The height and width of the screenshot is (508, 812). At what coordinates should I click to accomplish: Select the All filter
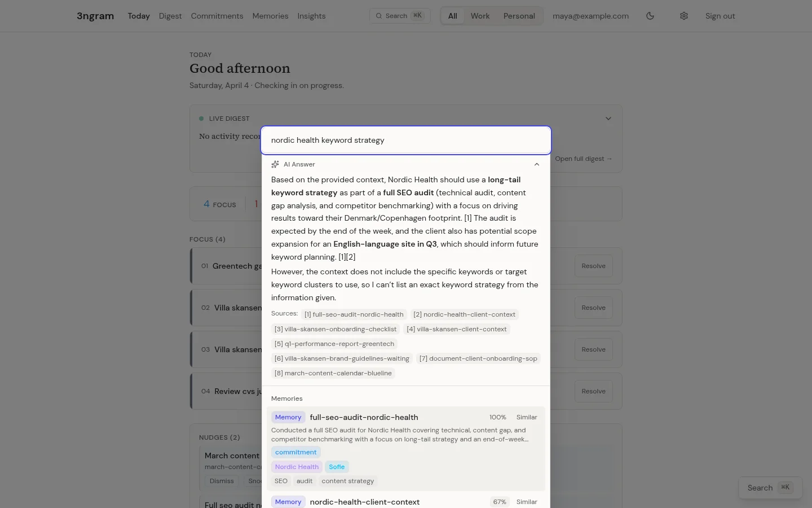point(452,16)
